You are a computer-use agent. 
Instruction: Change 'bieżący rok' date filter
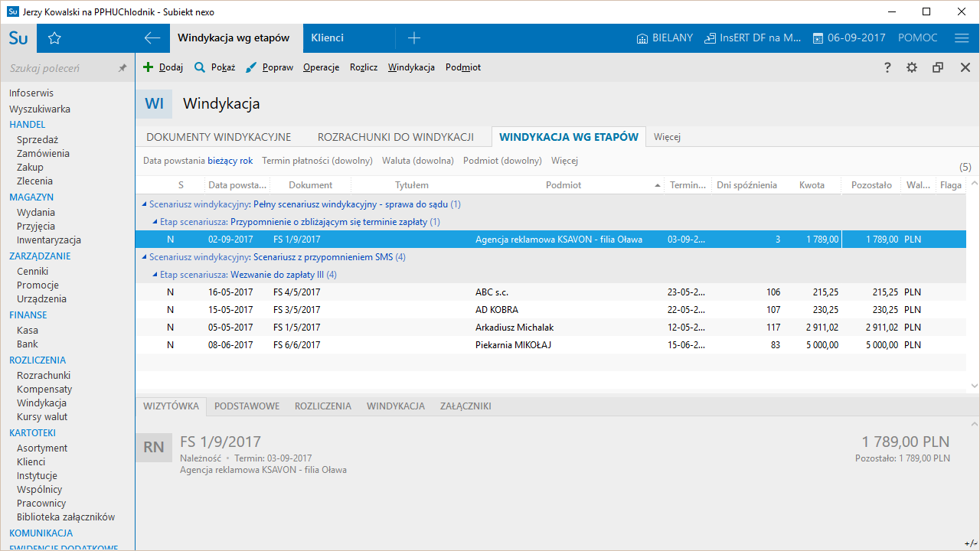point(230,161)
